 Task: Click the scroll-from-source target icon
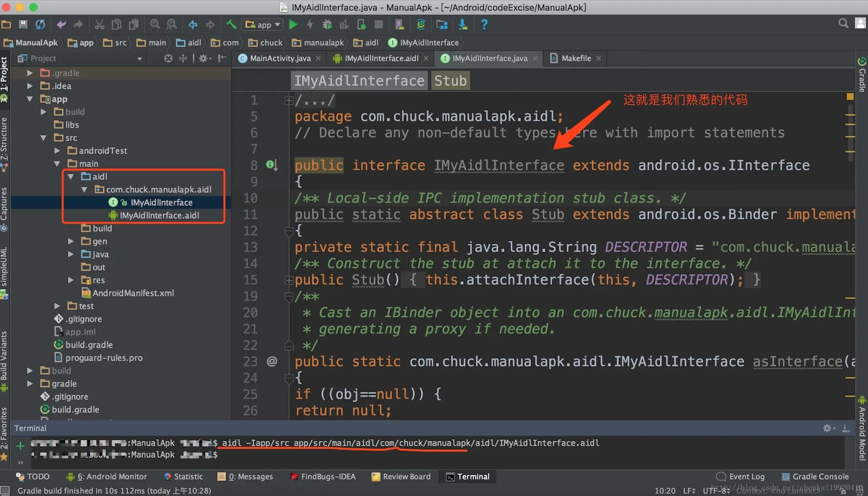pyautogui.click(x=168, y=58)
